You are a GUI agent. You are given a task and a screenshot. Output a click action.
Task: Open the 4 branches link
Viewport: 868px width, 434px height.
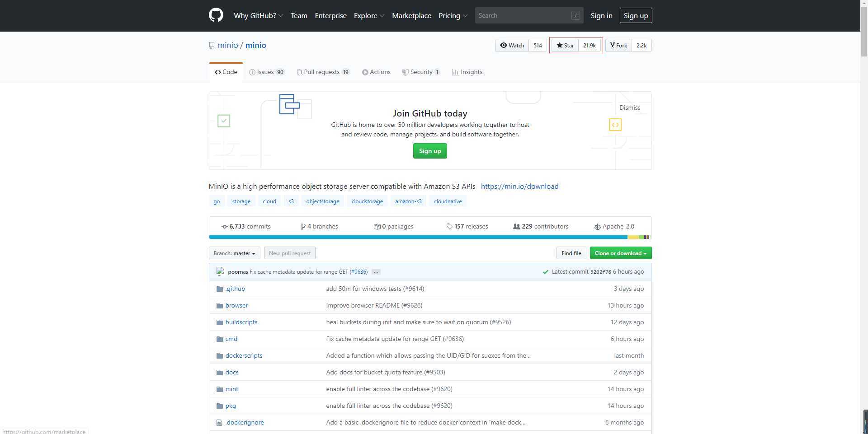pos(319,226)
